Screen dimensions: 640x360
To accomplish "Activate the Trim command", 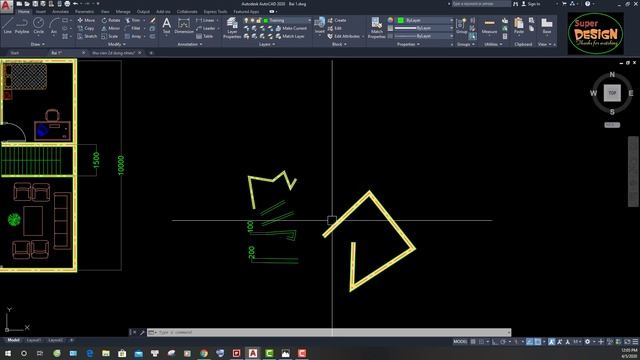I will click(133, 20).
